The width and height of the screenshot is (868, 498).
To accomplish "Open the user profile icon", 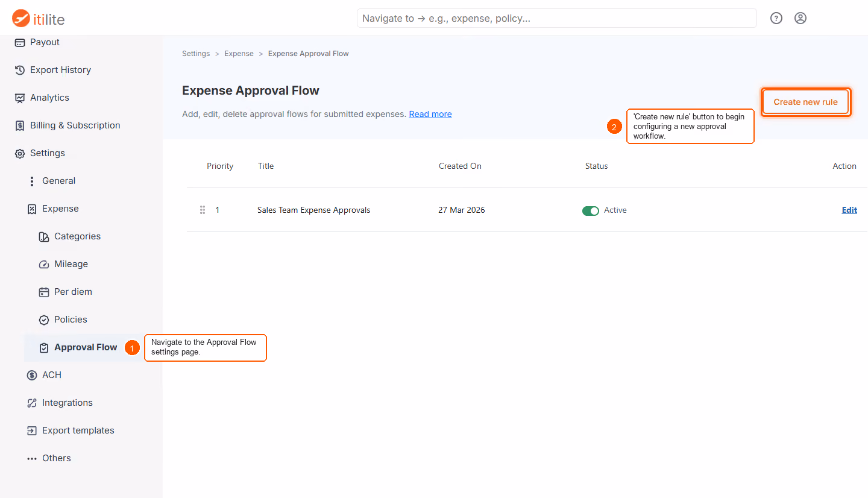I will (x=800, y=18).
